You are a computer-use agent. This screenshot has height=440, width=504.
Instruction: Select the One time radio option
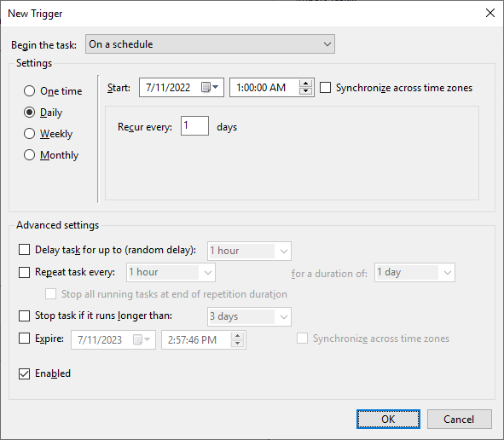[x=29, y=91]
